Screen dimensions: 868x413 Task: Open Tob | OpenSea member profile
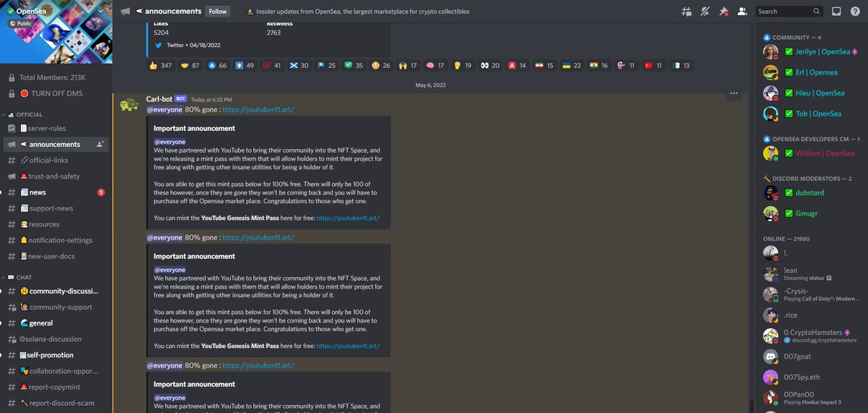click(809, 114)
